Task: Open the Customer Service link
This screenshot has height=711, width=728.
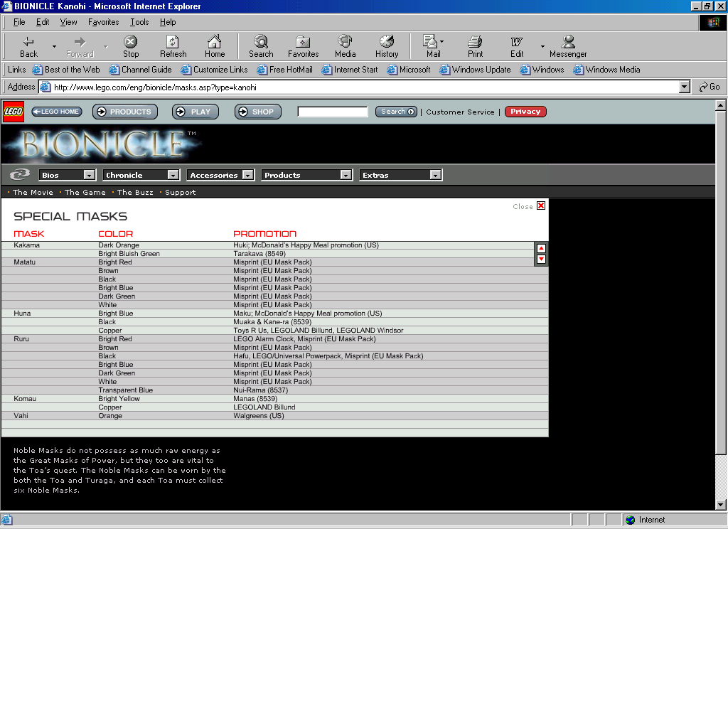Action: pyautogui.click(x=459, y=112)
